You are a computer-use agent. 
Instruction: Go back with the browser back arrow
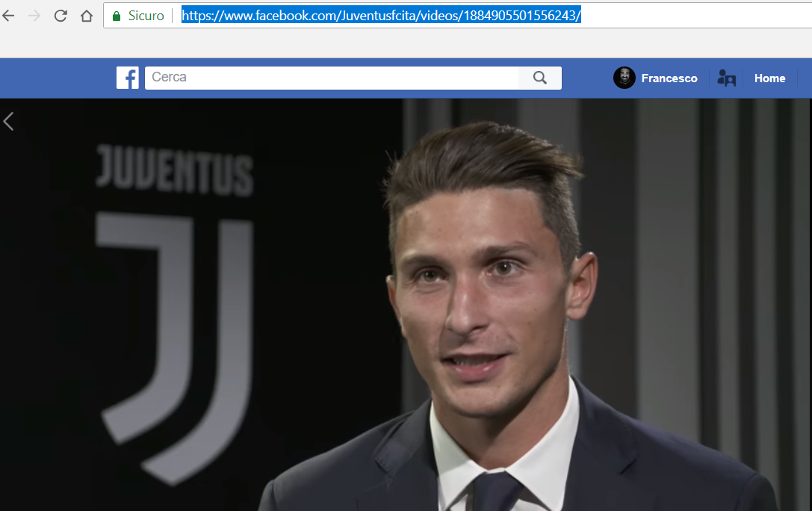(x=9, y=16)
